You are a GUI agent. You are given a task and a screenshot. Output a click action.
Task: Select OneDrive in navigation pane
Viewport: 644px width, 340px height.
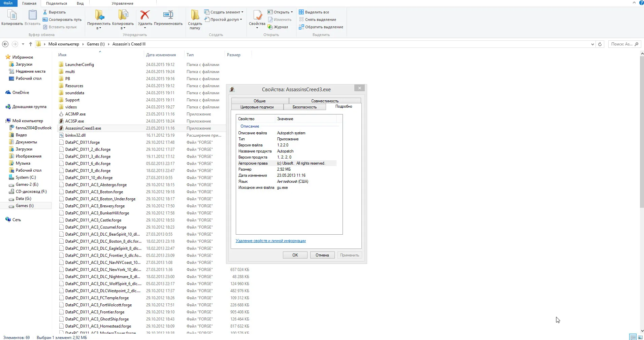(21, 93)
